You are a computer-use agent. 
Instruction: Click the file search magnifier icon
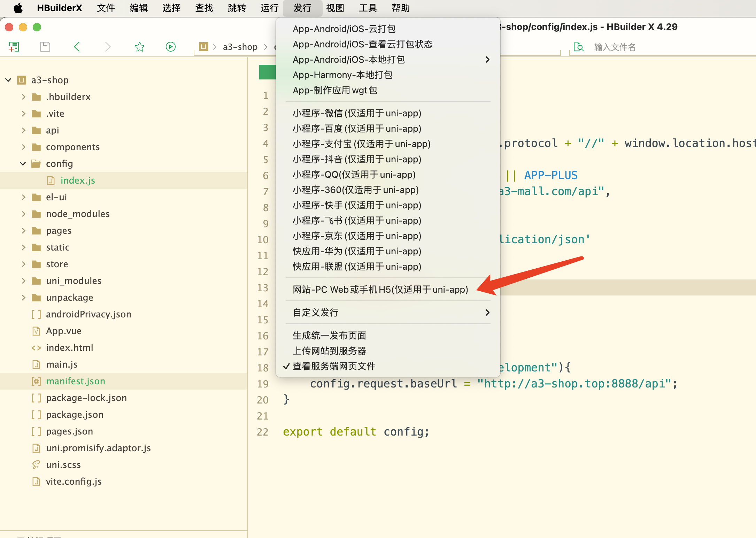579,47
